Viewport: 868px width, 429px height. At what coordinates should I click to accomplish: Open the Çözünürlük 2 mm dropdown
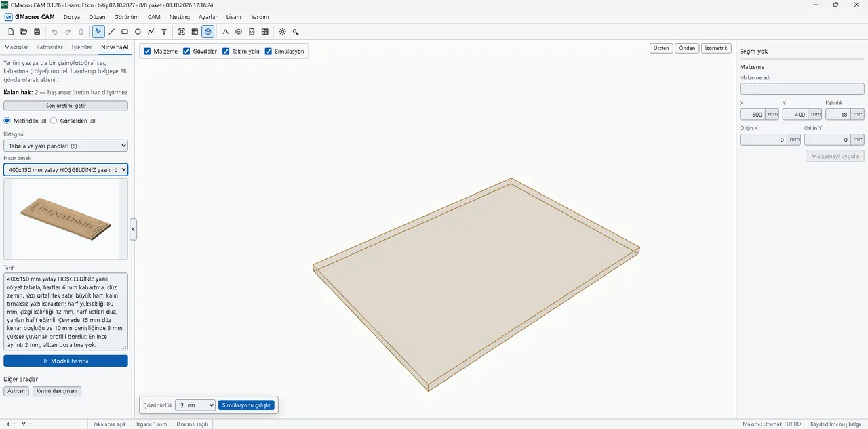pos(195,405)
